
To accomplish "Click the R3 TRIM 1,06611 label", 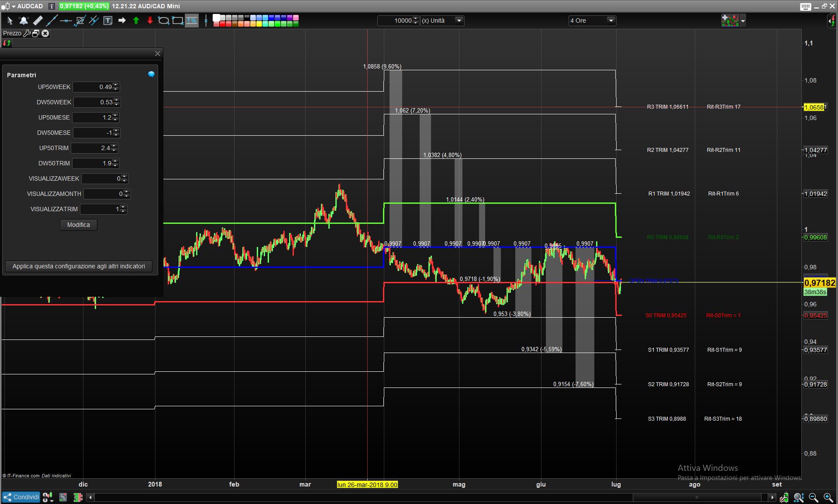I will click(x=668, y=107).
